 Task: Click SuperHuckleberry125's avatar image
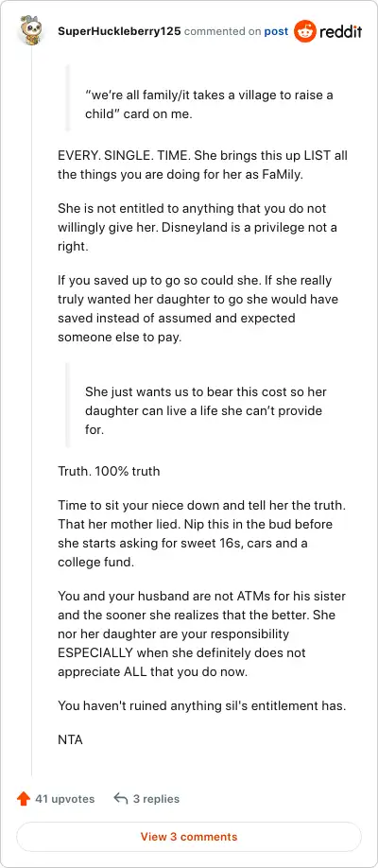coord(31,30)
